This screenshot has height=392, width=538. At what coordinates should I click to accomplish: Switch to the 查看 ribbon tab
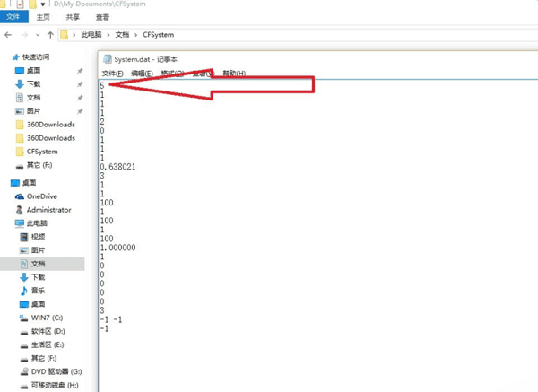pos(102,17)
